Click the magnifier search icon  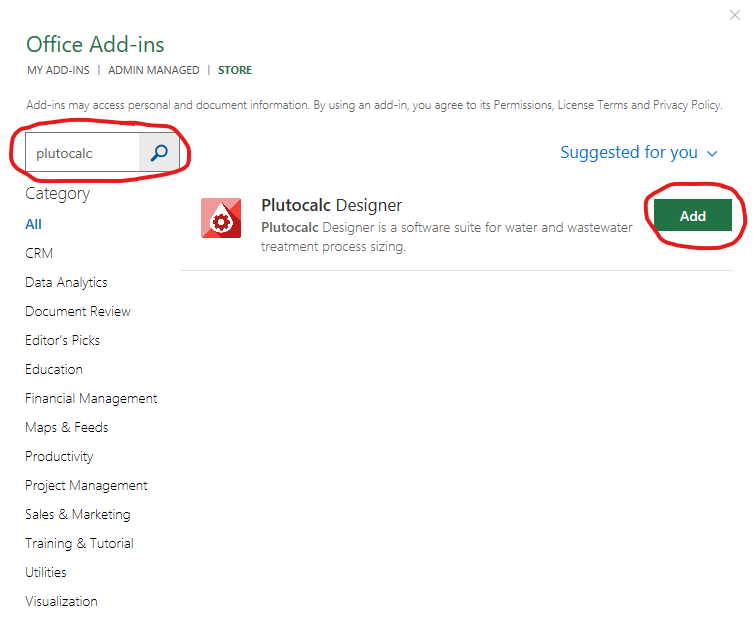(159, 153)
